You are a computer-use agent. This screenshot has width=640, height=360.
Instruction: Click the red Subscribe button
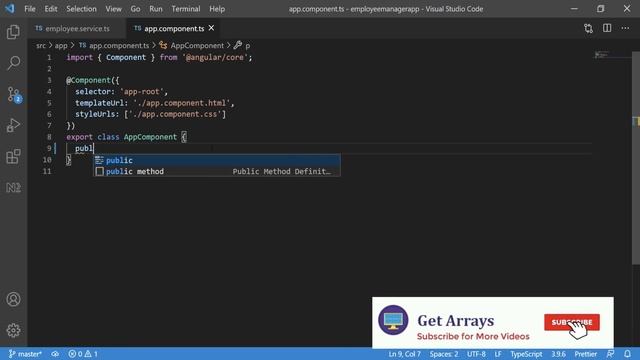571,322
